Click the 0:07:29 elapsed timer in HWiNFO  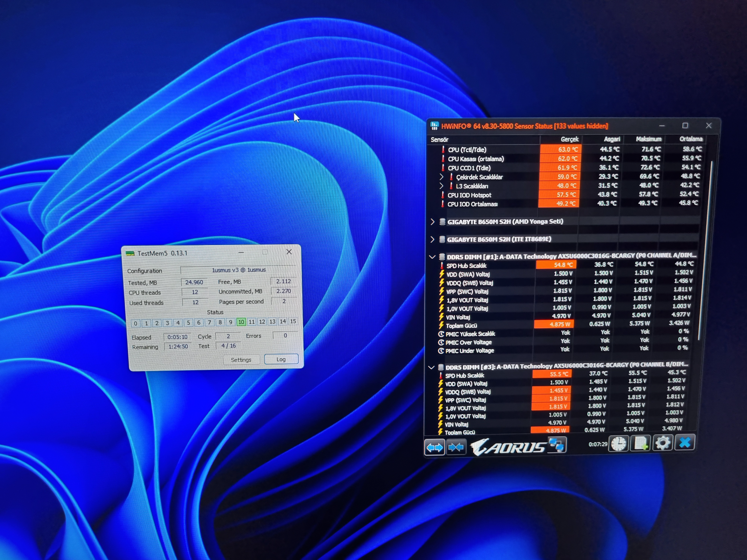point(598,444)
